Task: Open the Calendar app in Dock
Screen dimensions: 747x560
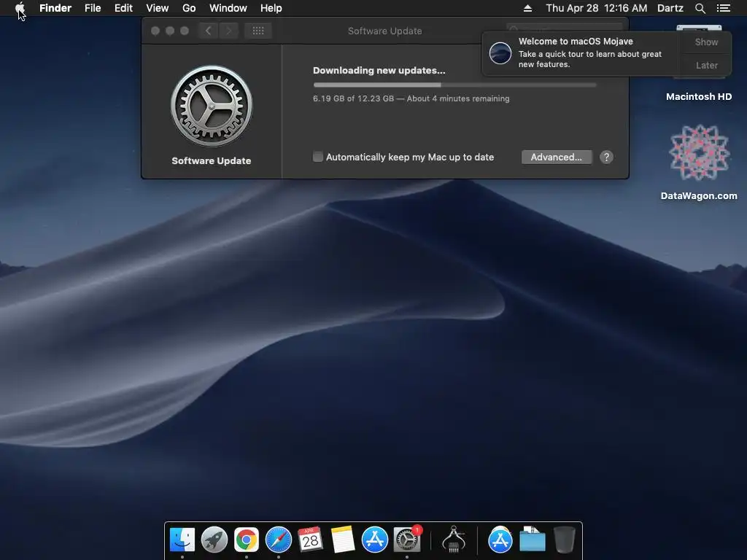Action: [x=310, y=540]
